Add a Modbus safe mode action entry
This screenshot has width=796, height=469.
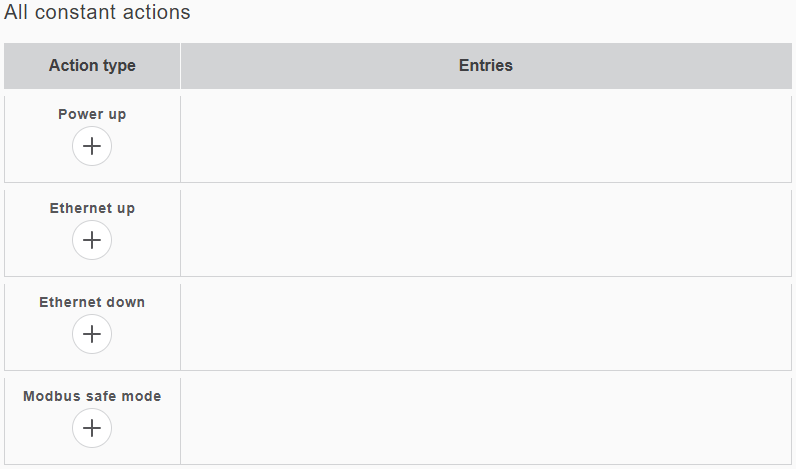click(92, 428)
